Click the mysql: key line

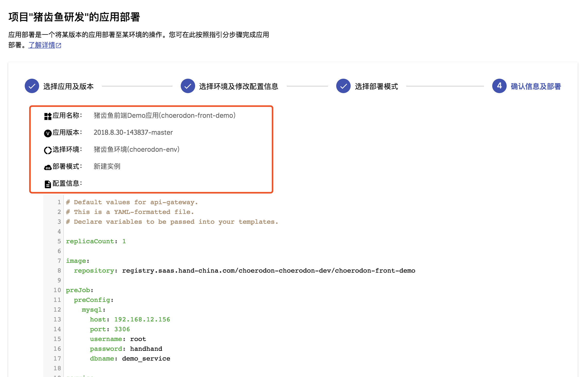click(x=94, y=310)
